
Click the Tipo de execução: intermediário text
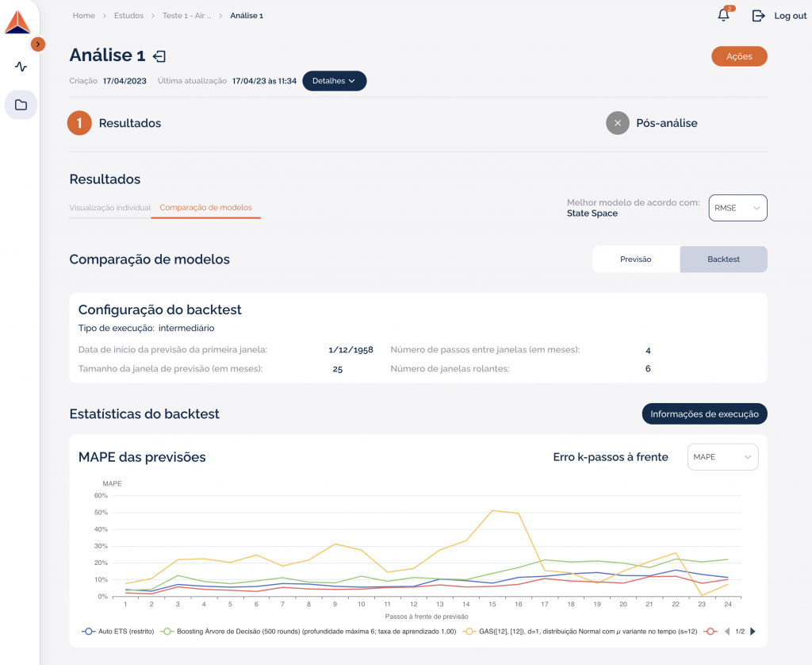click(146, 328)
